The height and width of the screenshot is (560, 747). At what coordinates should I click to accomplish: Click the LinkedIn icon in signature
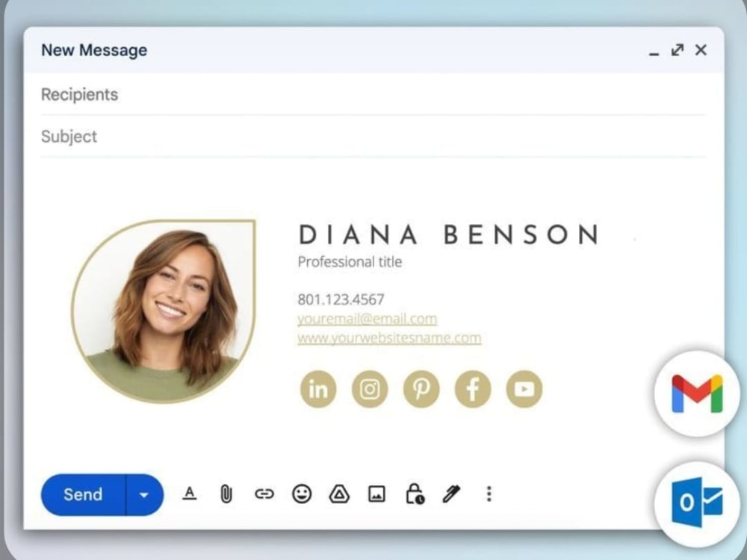(x=318, y=389)
